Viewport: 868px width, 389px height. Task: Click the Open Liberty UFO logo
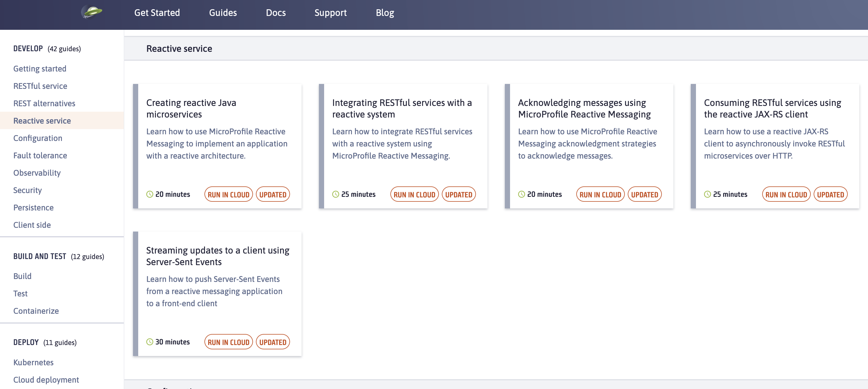92,12
